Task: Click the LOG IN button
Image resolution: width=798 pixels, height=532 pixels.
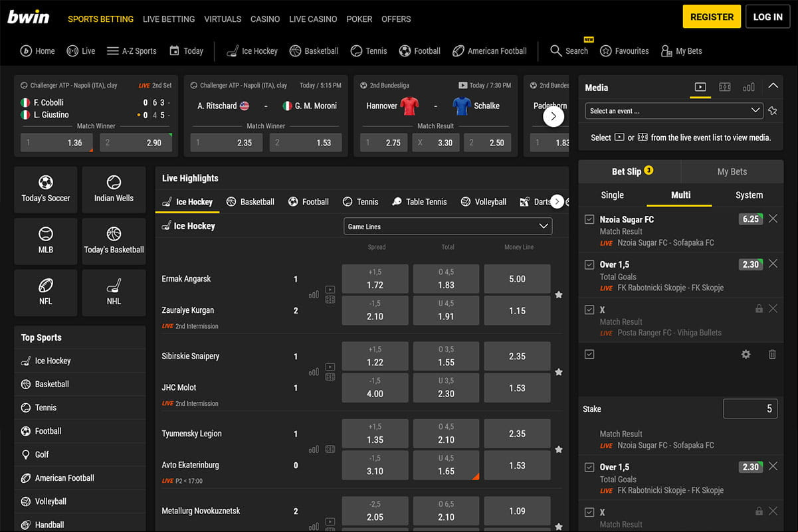Action: click(768, 17)
